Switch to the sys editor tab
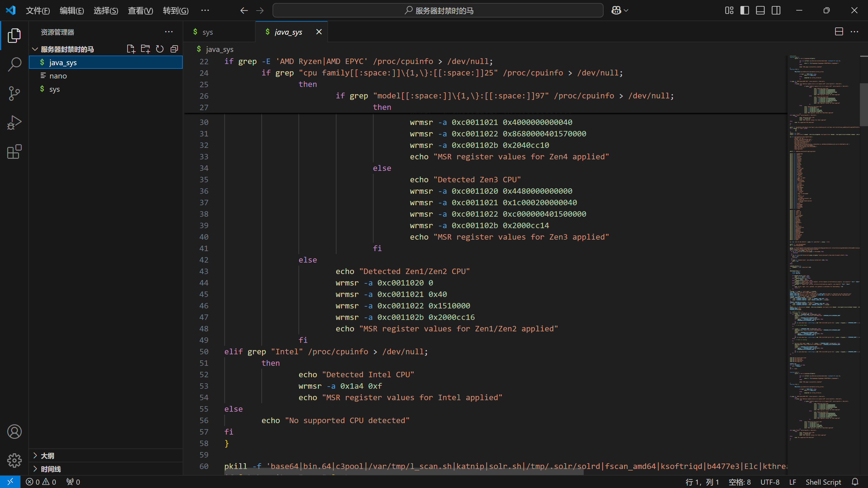 (207, 32)
